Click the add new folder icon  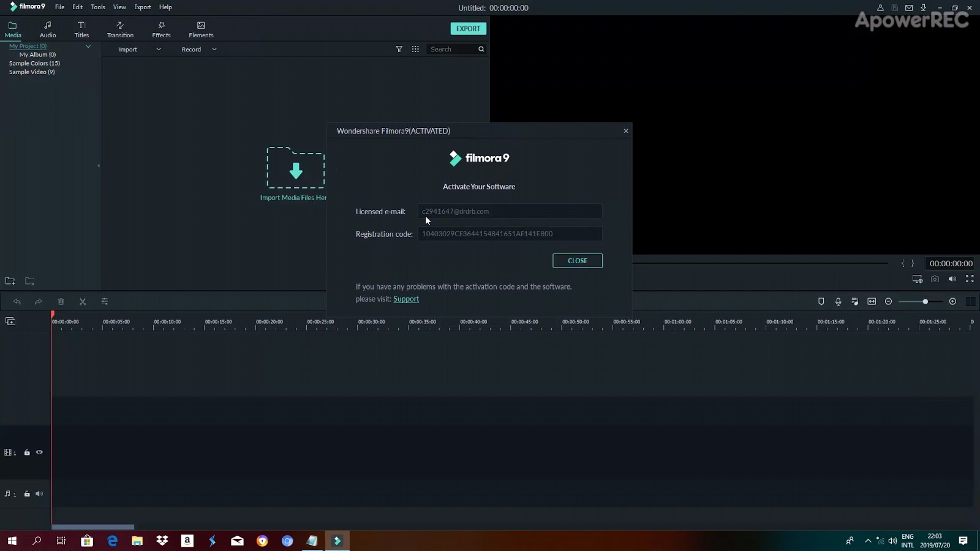(10, 281)
